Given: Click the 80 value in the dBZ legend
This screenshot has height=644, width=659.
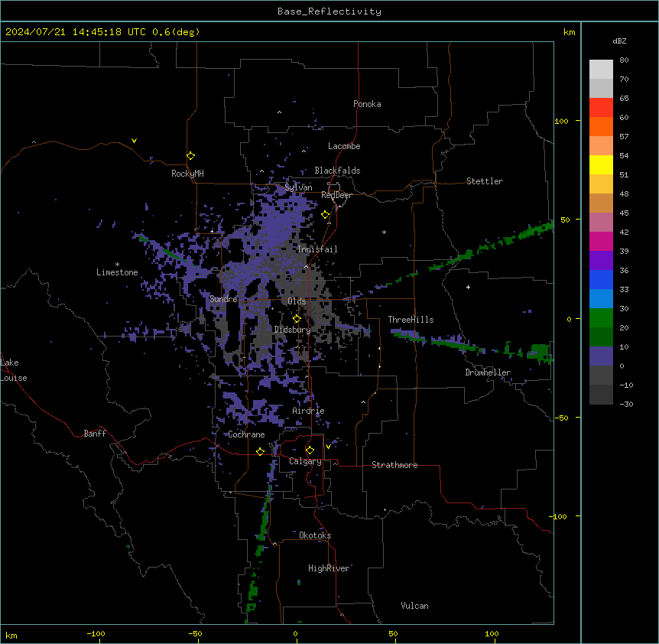Looking at the screenshot, I should tap(624, 60).
